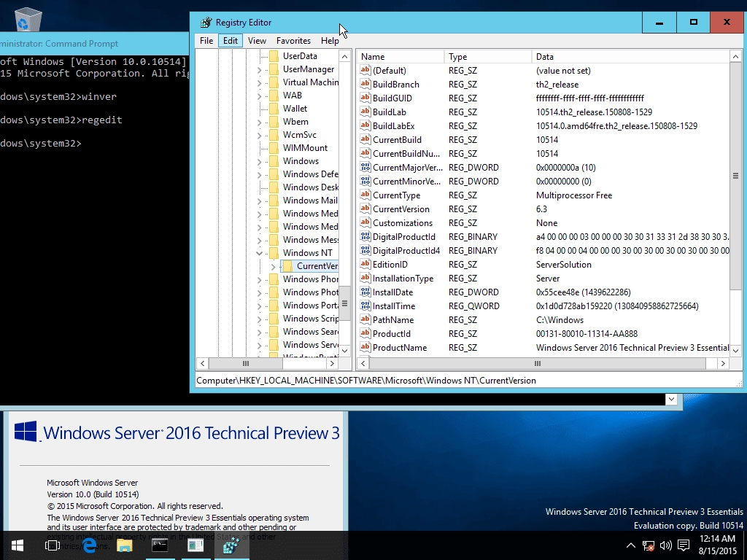Select the InstallationType value name

click(x=403, y=278)
